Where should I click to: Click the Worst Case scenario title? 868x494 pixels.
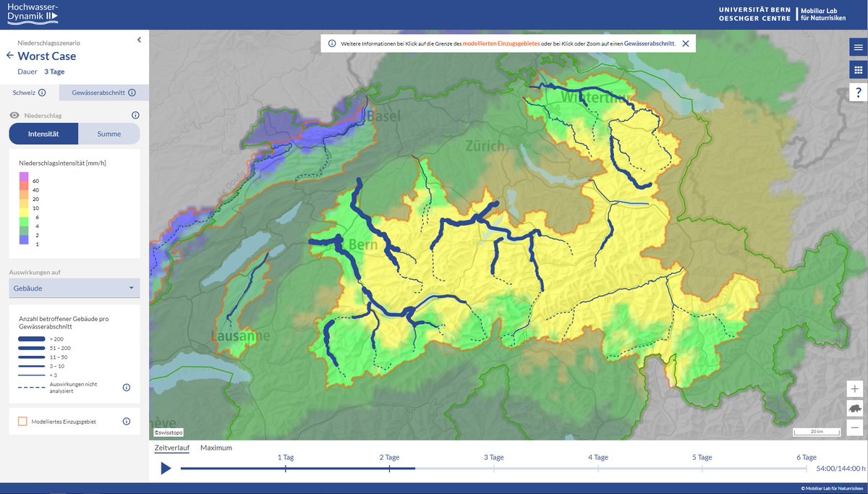point(47,56)
